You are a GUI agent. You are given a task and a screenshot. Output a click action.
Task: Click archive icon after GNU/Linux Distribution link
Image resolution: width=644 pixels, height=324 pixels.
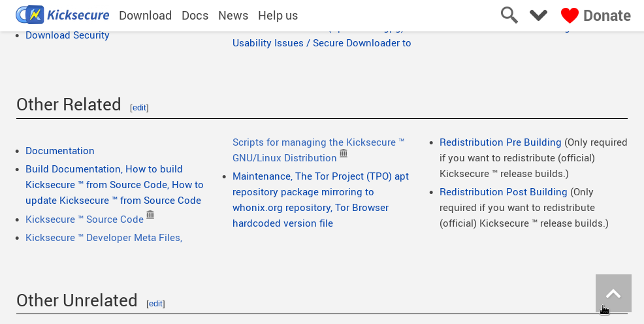click(344, 154)
